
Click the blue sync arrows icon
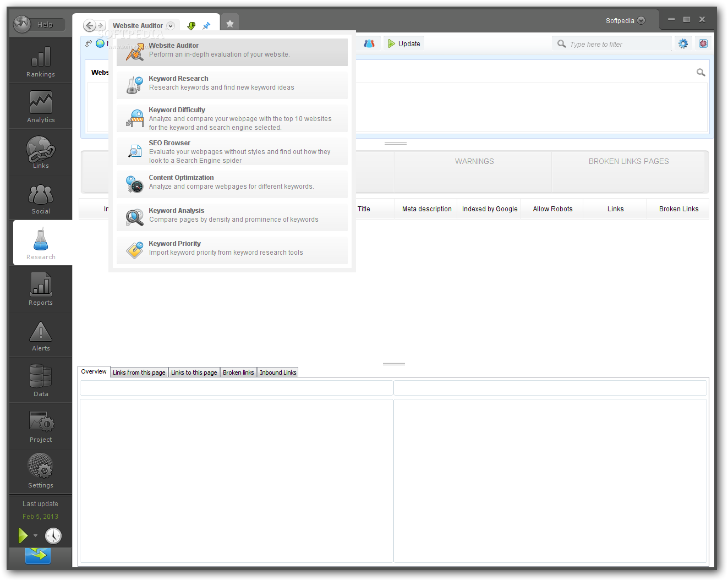(38, 555)
